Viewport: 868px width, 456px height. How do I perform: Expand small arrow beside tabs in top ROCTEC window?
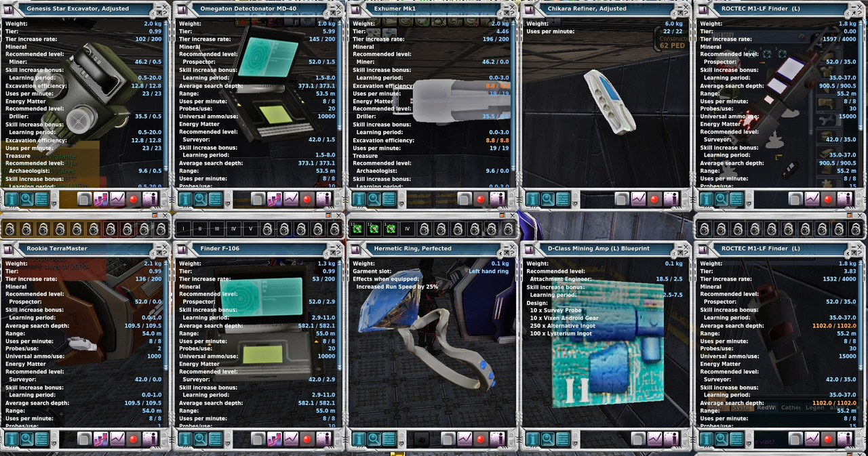[x=749, y=203]
